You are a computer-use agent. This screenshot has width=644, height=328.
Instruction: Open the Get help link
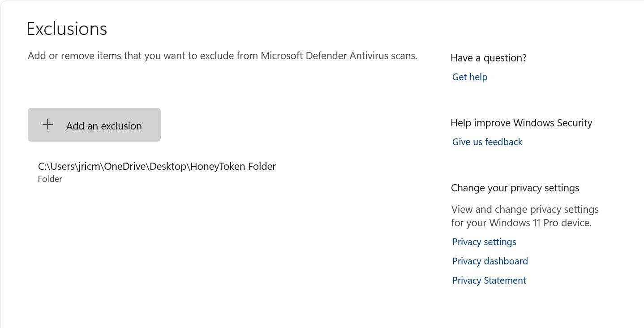[469, 77]
